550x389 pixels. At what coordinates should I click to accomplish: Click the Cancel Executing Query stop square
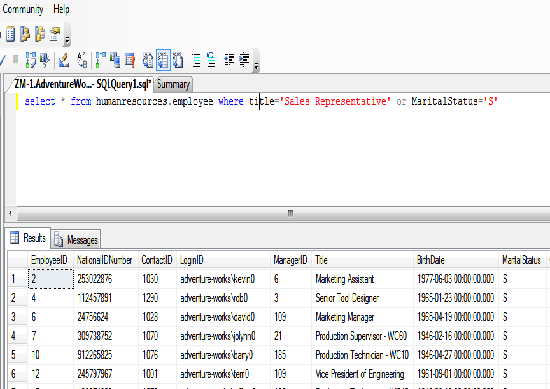(15, 59)
